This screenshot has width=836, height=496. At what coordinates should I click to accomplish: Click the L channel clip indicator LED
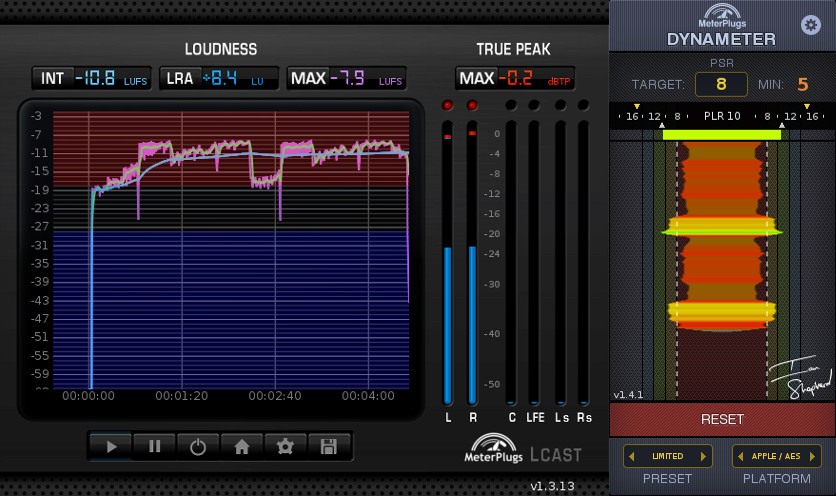447,105
